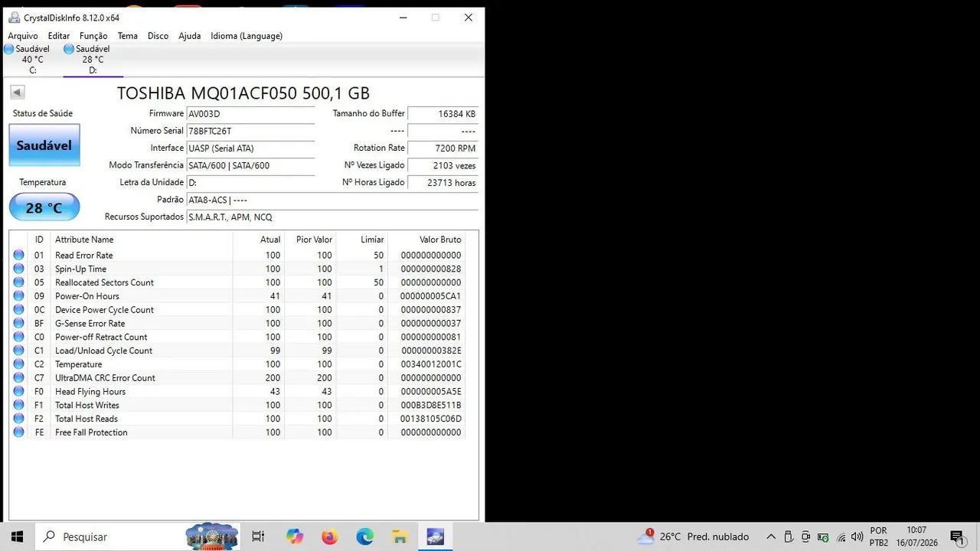Click status icon of Total Host Writes

tap(18, 405)
